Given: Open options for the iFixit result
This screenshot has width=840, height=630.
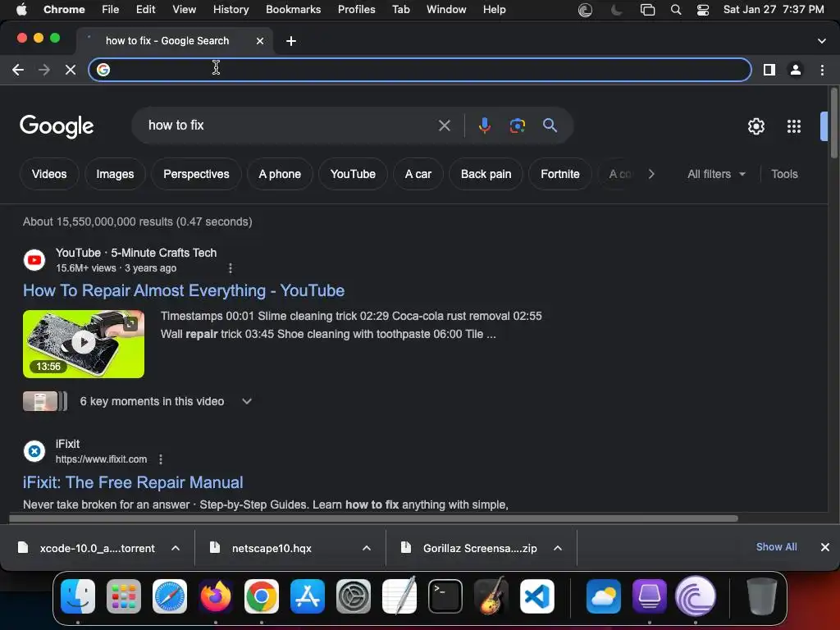Looking at the screenshot, I should pyautogui.click(x=161, y=459).
